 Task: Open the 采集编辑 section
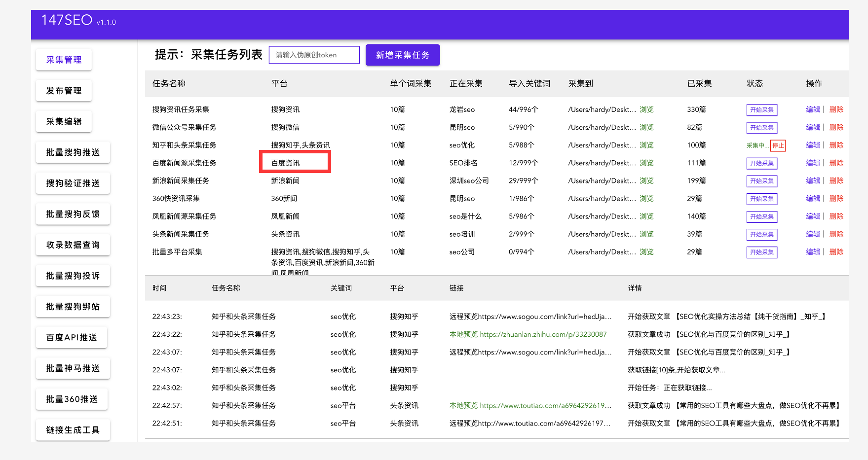point(64,122)
